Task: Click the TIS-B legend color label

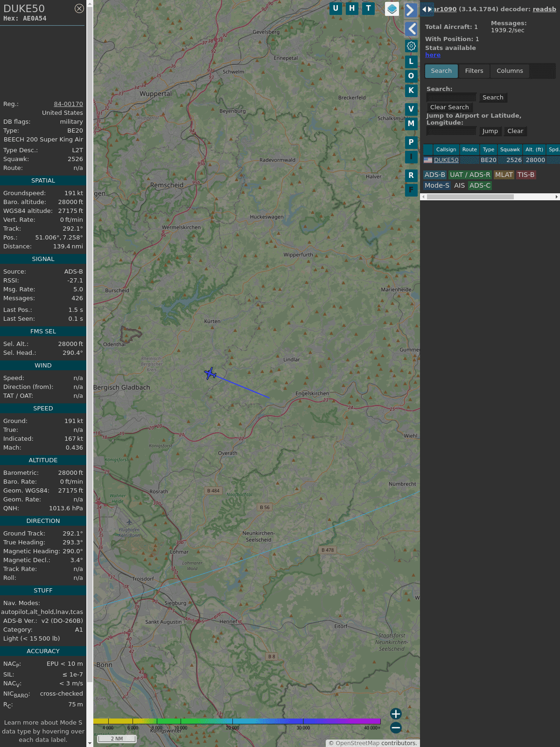Action: [525, 175]
